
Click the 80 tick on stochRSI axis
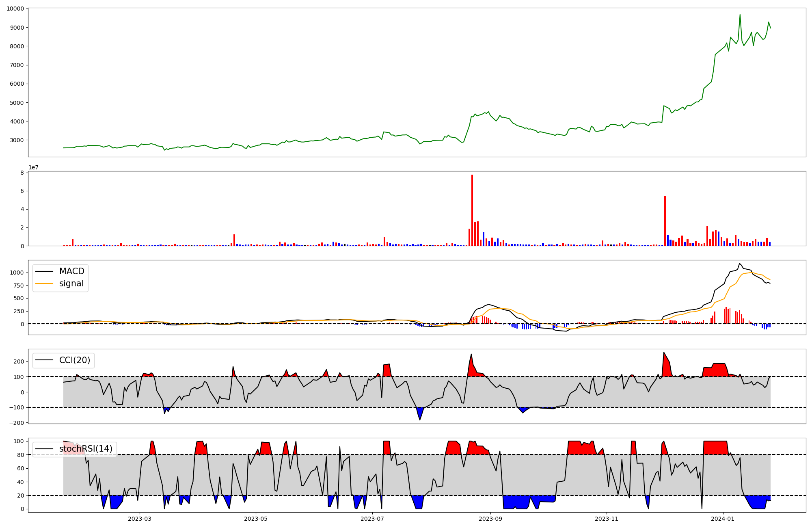coord(20,455)
